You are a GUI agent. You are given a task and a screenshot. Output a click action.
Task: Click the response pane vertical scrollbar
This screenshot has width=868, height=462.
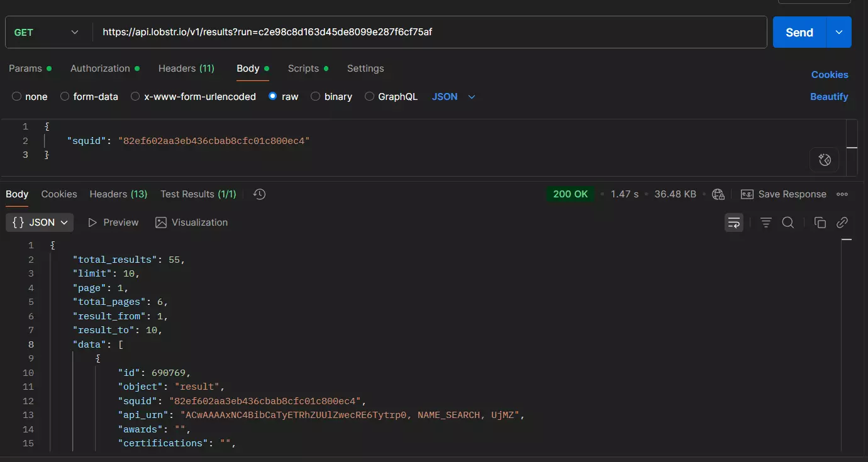(846, 346)
